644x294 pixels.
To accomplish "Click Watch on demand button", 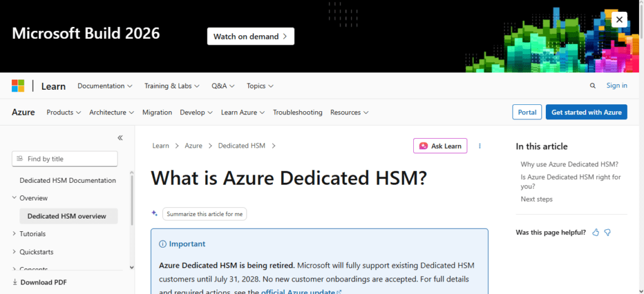I will (250, 36).
